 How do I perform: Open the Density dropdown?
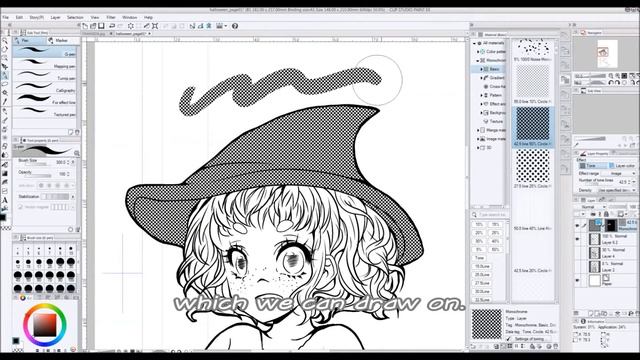pos(616,190)
